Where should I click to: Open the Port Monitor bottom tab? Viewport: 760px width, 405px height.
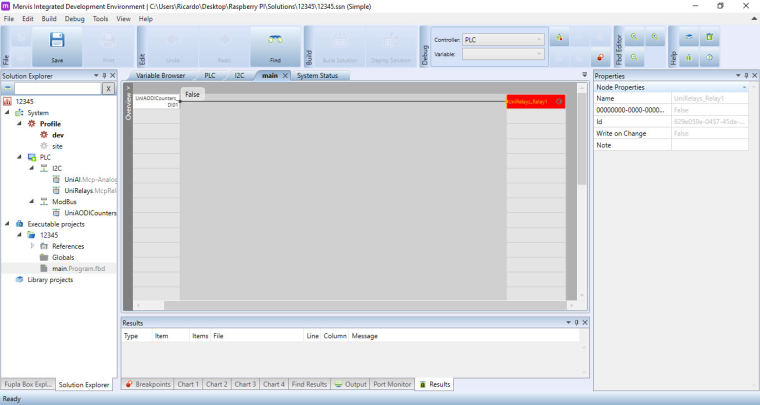click(392, 384)
